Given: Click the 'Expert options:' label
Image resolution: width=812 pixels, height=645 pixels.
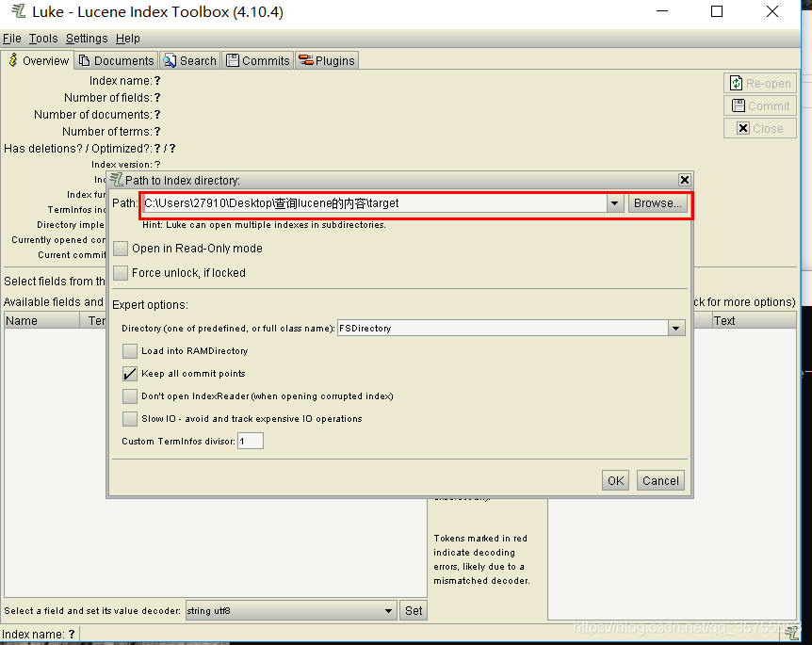Looking at the screenshot, I should (150, 305).
